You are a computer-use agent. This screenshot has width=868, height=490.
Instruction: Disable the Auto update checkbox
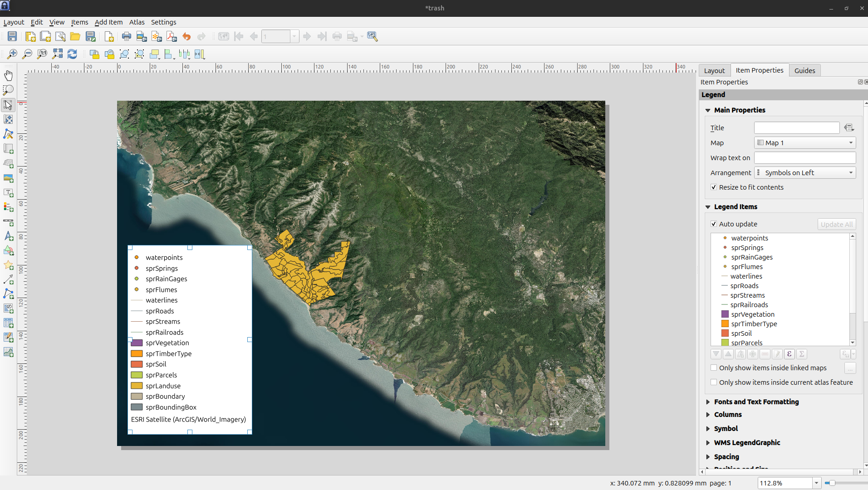click(x=714, y=224)
